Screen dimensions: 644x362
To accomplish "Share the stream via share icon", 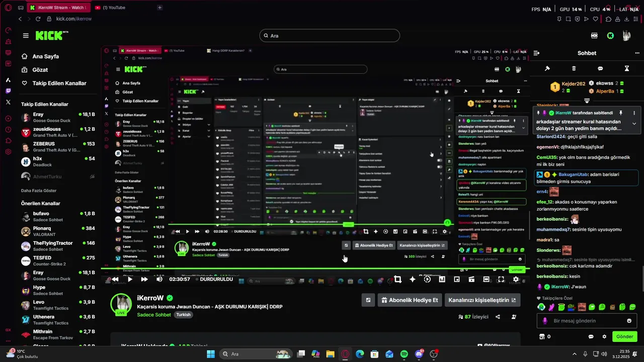I will [498, 317].
